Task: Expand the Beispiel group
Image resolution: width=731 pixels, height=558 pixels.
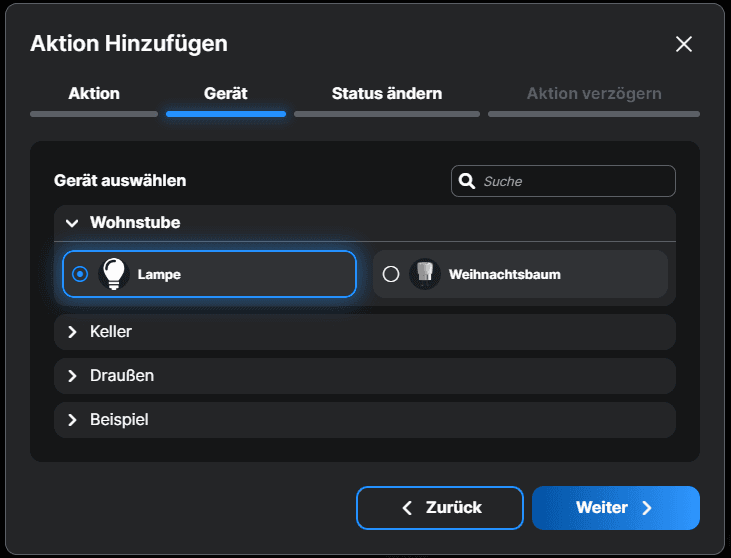Action: click(x=72, y=420)
